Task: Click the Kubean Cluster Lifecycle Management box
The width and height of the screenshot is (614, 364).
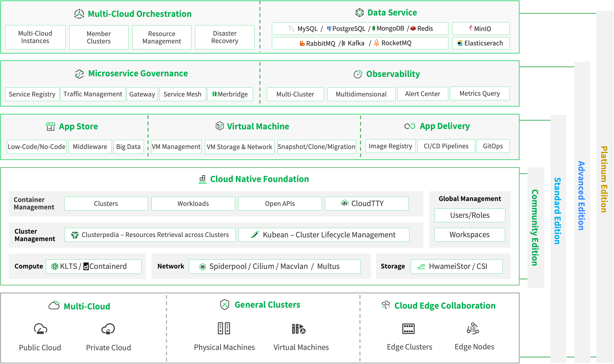Action: click(324, 235)
